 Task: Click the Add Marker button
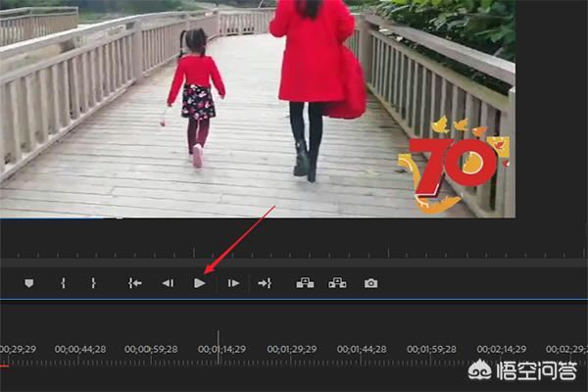coord(29,283)
